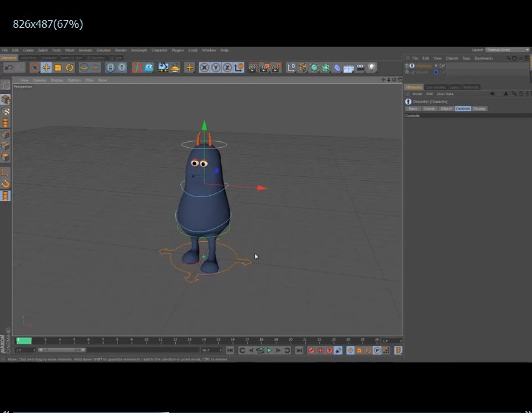Switch to the Coordinates tab in Attributes panel
The width and height of the screenshot is (532, 413).
[x=435, y=87]
